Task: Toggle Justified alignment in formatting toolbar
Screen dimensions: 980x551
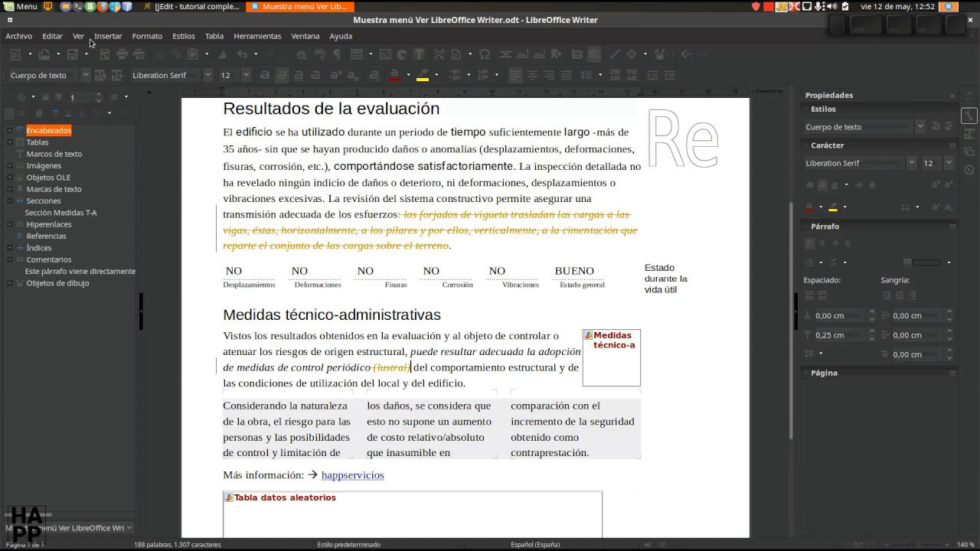Action: click(566, 75)
